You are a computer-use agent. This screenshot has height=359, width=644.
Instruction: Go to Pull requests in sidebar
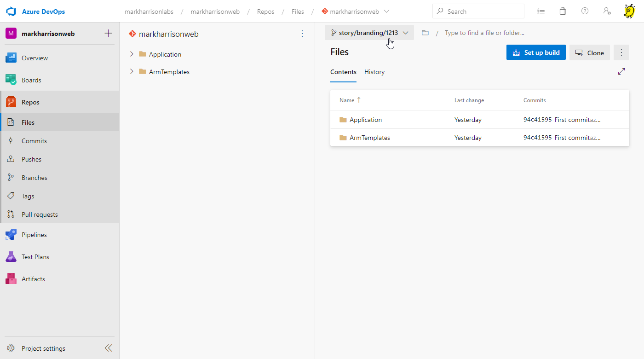[x=40, y=214]
